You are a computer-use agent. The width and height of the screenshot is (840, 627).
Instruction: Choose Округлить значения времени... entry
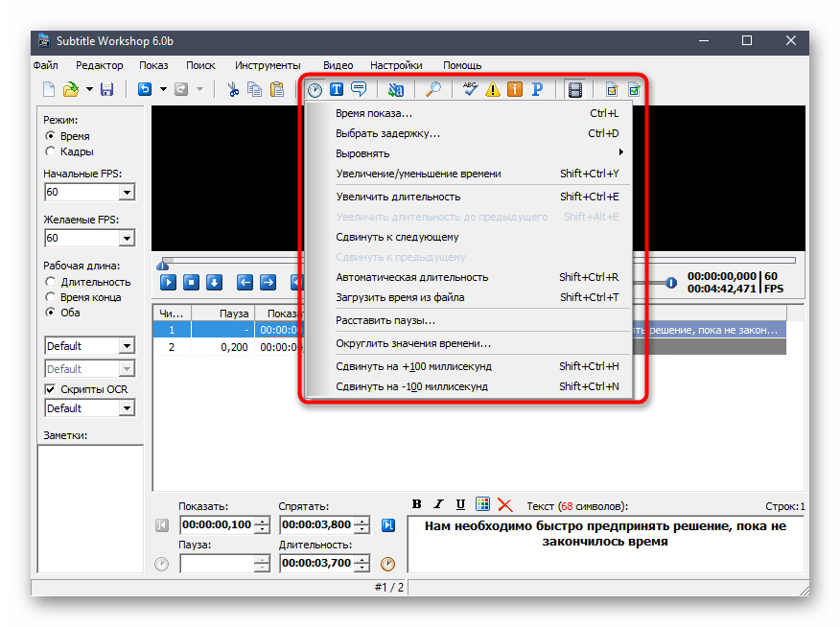pyautogui.click(x=468, y=343)
